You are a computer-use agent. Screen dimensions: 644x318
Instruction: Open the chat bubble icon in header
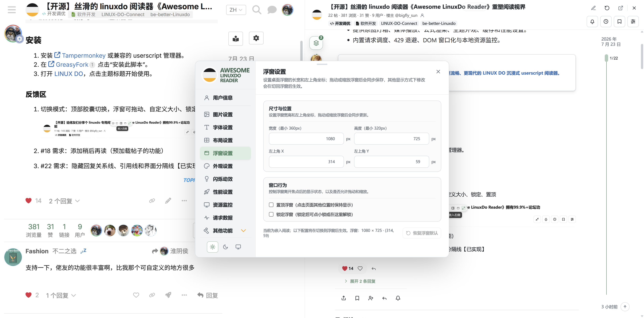(272, 10)
